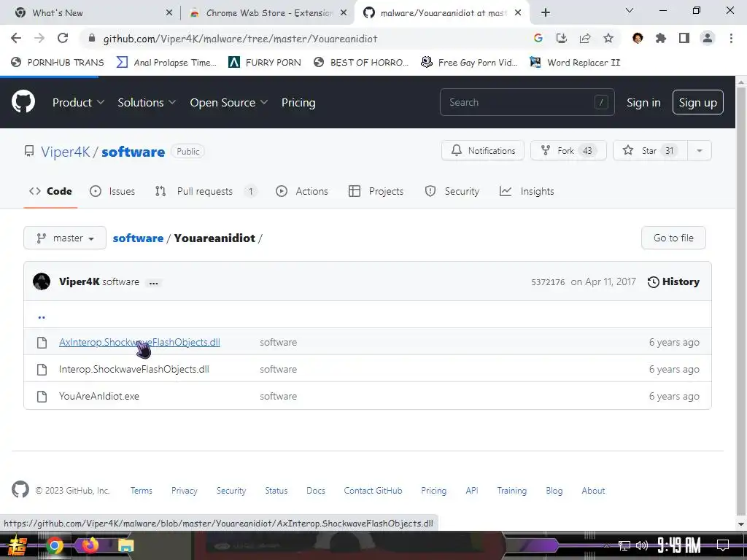
Task: Click the Contact GitHub footer link
Action: [373, 490]
